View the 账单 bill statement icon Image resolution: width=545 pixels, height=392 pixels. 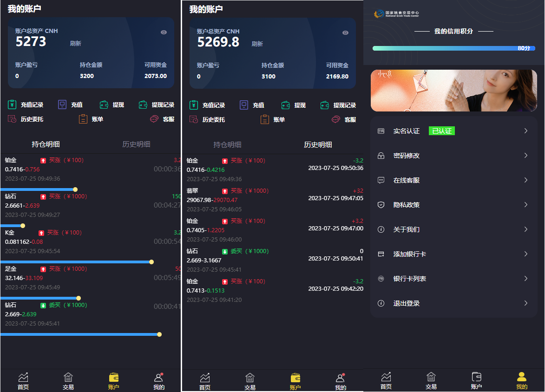(x=83, y=119)
